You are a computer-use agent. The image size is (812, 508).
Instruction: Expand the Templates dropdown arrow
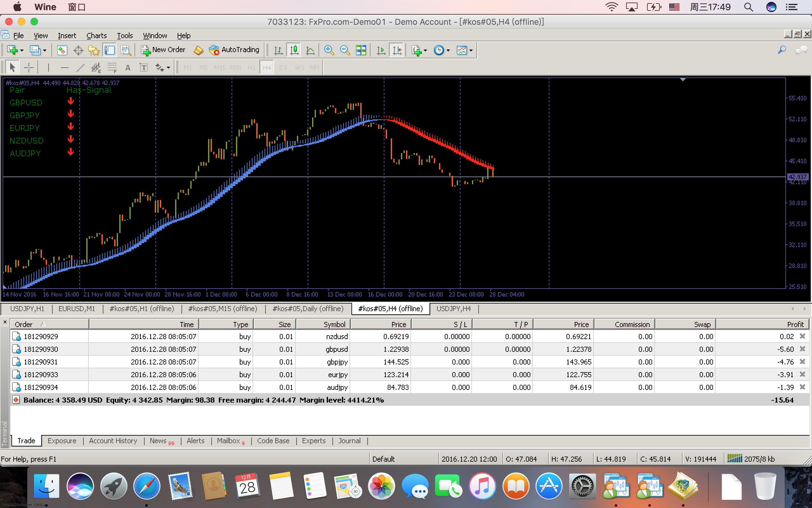coord(471,50)
